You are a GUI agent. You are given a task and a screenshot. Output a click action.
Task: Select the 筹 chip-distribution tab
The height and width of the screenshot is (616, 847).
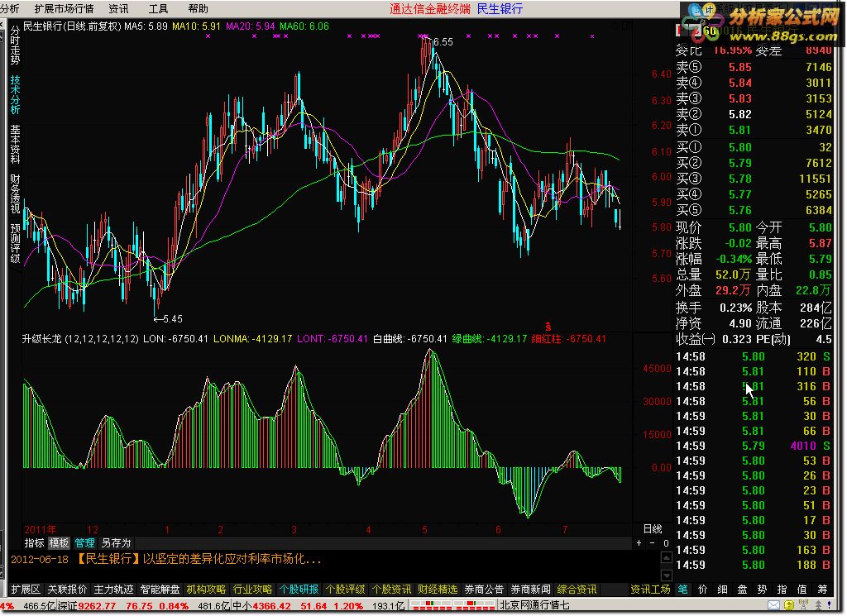pos(822,589)
